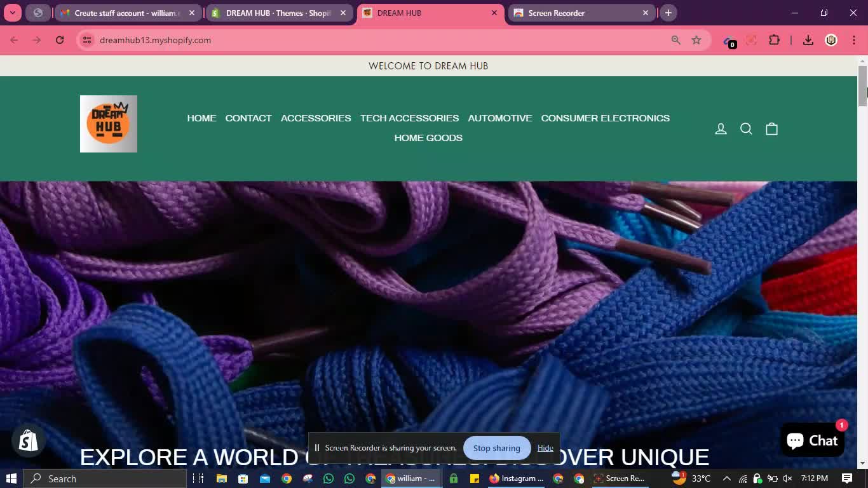Show hidden system tray icons chevron

click(727, 478)
